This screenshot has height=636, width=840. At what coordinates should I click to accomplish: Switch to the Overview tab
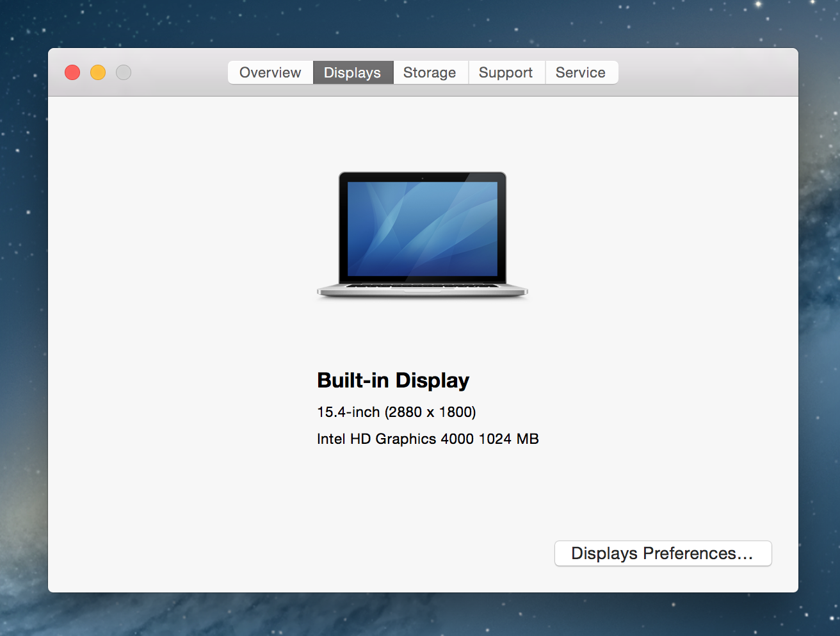coord(270,72)
